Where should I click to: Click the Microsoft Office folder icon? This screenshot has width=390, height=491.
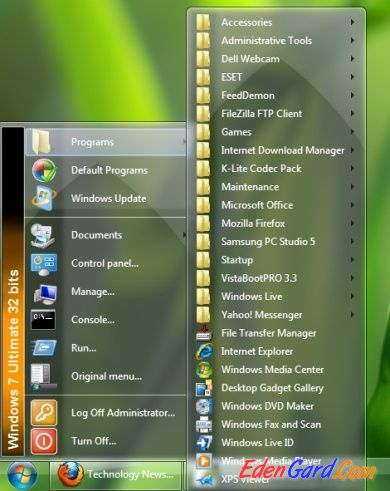(203, 205)
